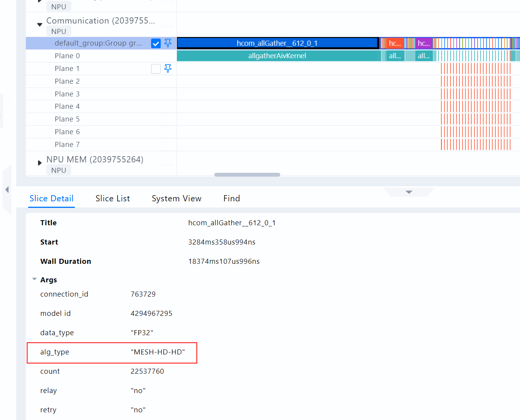Click the retry value "no"
Image resolution: width=520 pixels, height=420 pixels.
pyautogui.click(x=138, y=410)
